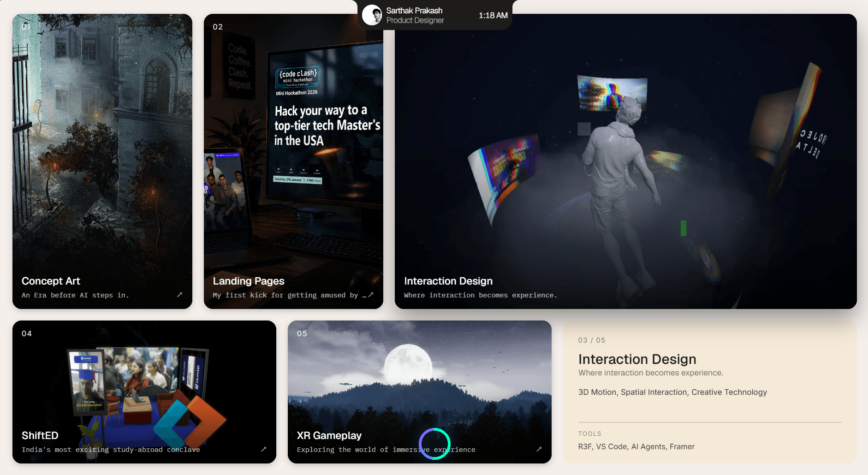Open the Landing Pages project title
This screenshot has height=475, width=868.
(249, 281)
